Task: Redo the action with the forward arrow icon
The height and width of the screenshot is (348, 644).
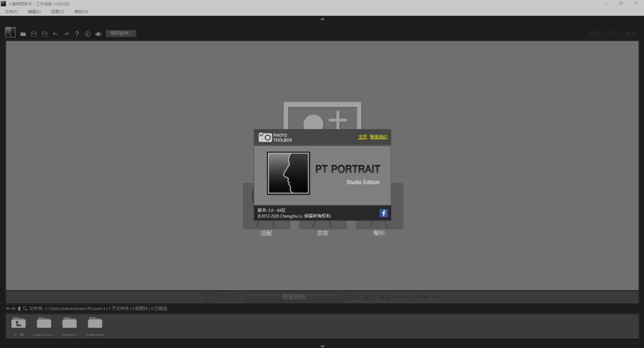Action: (x=66, y=34)
